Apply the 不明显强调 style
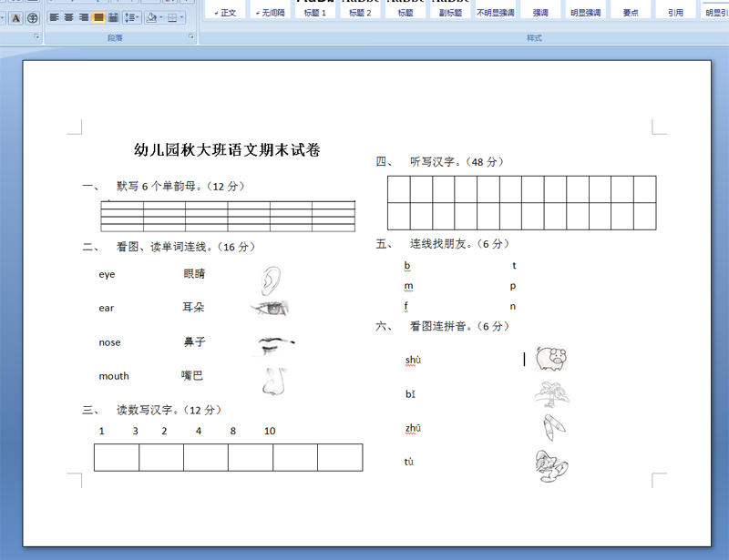This screenshot has height=560, width=729. (496, 9)
